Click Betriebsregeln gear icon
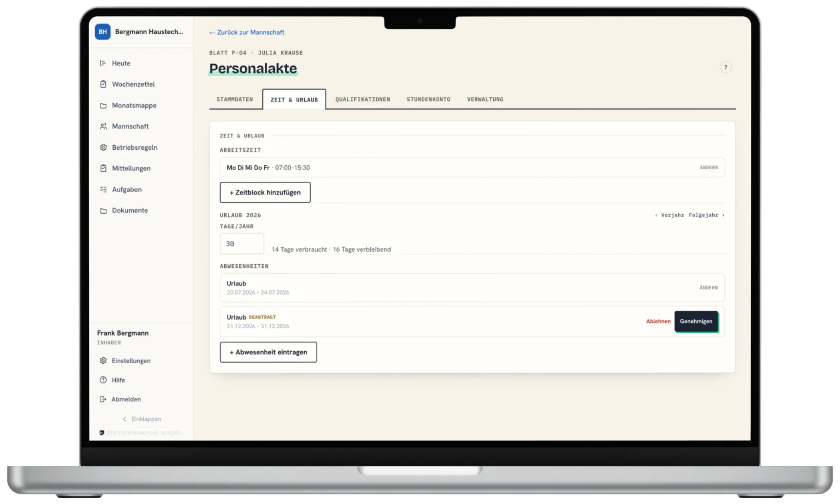Screen dimensions: 840x504 tap(103, 147)
